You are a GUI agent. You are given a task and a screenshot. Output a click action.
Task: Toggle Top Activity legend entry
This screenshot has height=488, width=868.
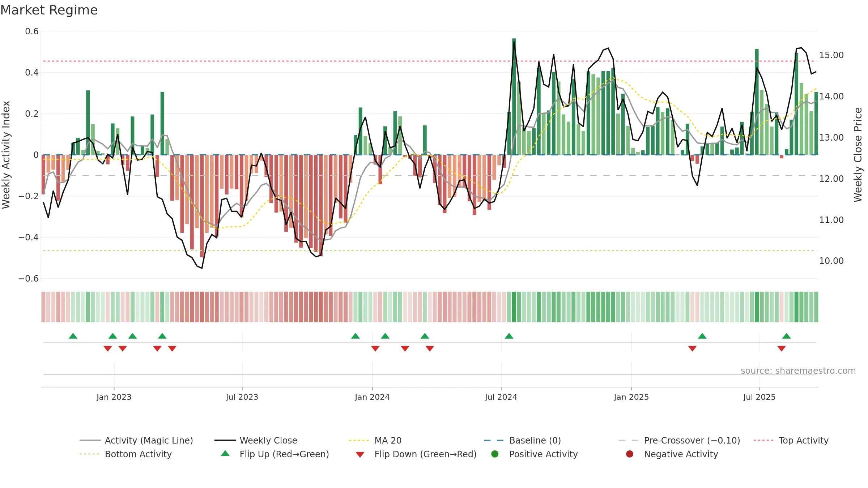791,440
